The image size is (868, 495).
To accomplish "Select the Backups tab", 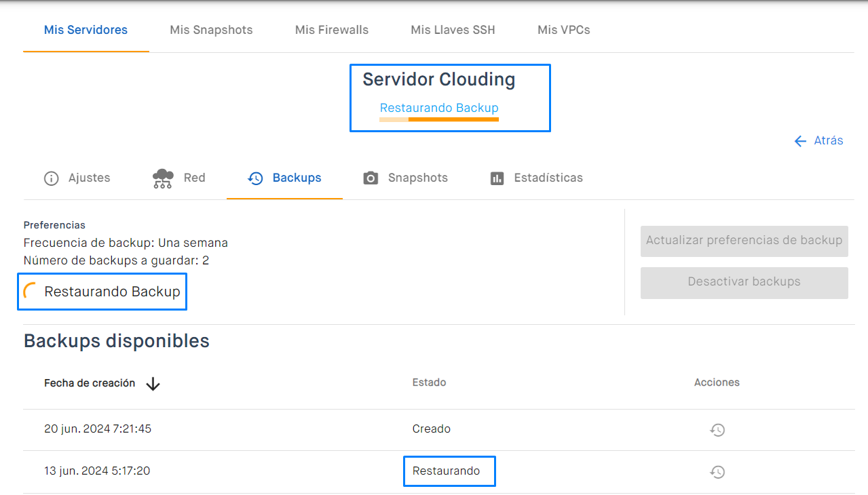I will [284, 178].
